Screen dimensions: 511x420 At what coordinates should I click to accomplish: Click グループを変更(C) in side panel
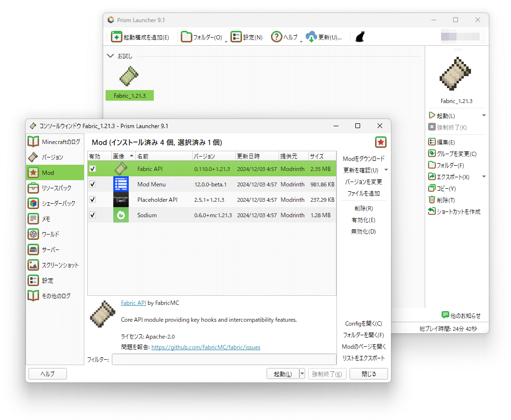point(452,154)
